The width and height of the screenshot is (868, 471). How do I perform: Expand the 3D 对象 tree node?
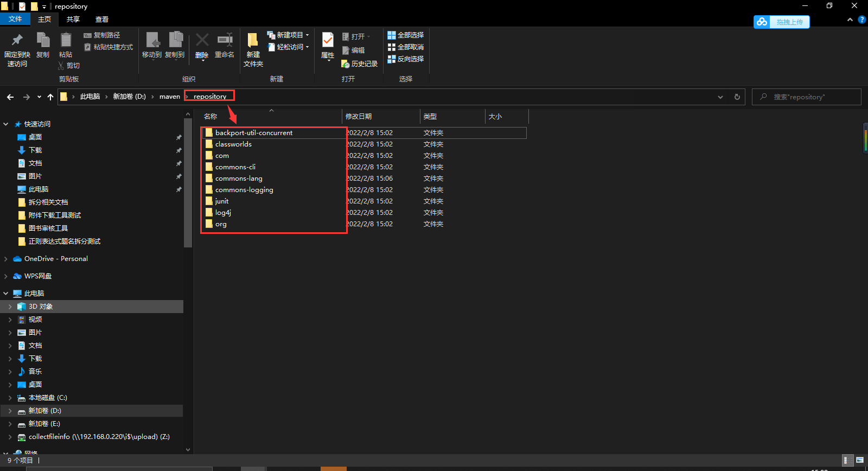[x=10, y=307]
